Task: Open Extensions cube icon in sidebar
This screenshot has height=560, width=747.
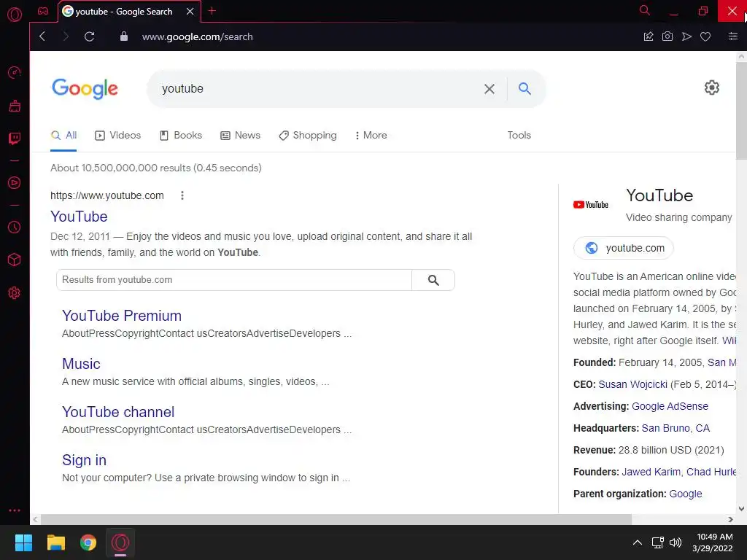Action: (15, 260)
